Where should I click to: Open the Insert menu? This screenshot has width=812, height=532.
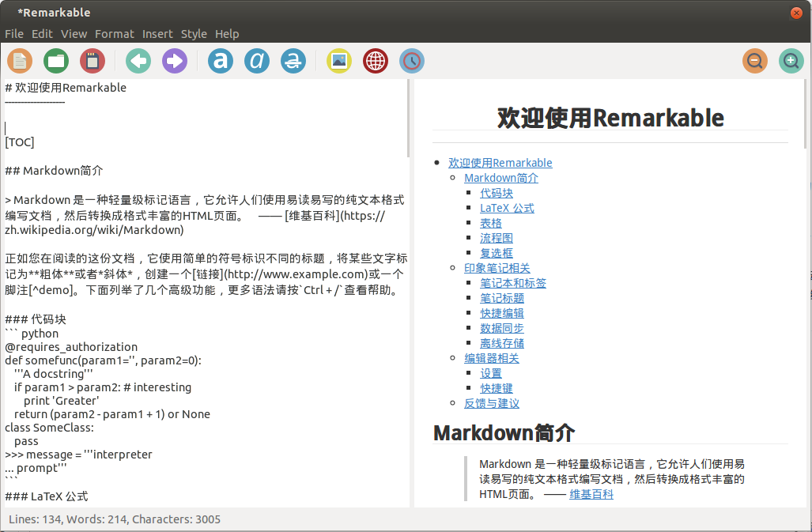click(x=157, y=34)
